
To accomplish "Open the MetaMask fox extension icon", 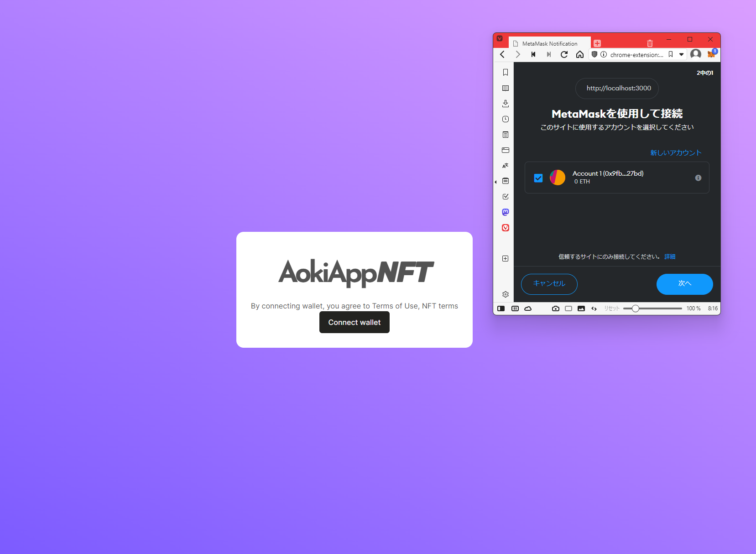I will click(711, 54).
